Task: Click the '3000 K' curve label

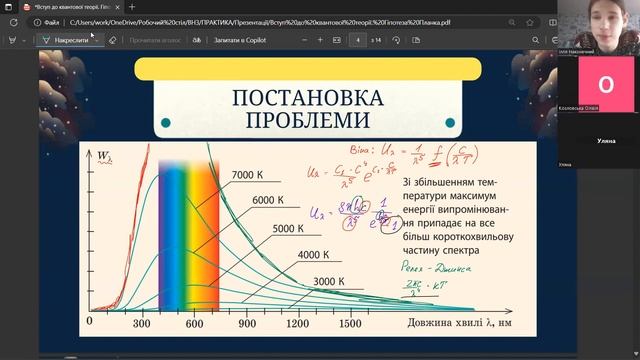Action: click(x=329, y=282)
